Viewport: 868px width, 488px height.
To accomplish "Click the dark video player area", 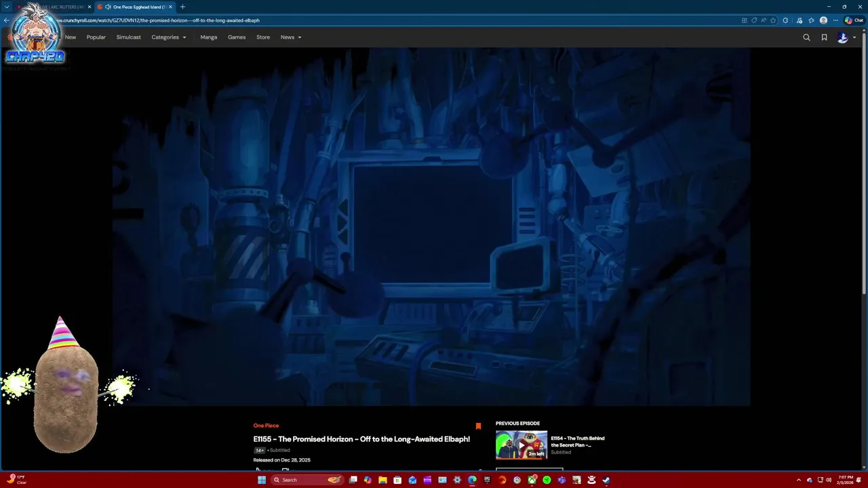I will click(431, 227).
